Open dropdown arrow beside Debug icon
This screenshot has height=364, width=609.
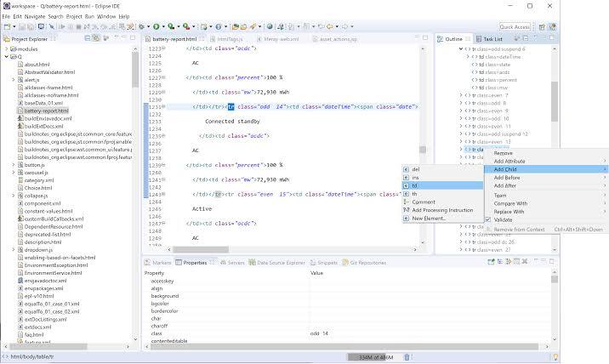(148, 27)
